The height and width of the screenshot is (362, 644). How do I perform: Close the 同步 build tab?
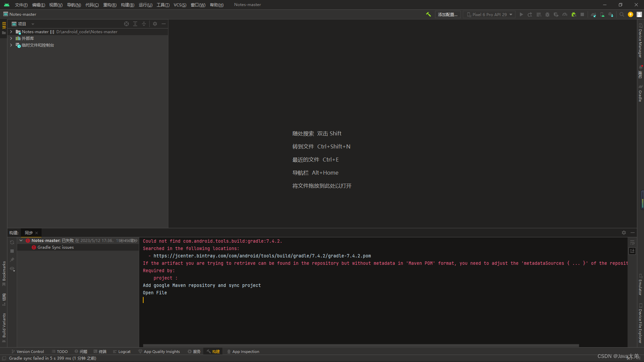[x=37, y=233]
